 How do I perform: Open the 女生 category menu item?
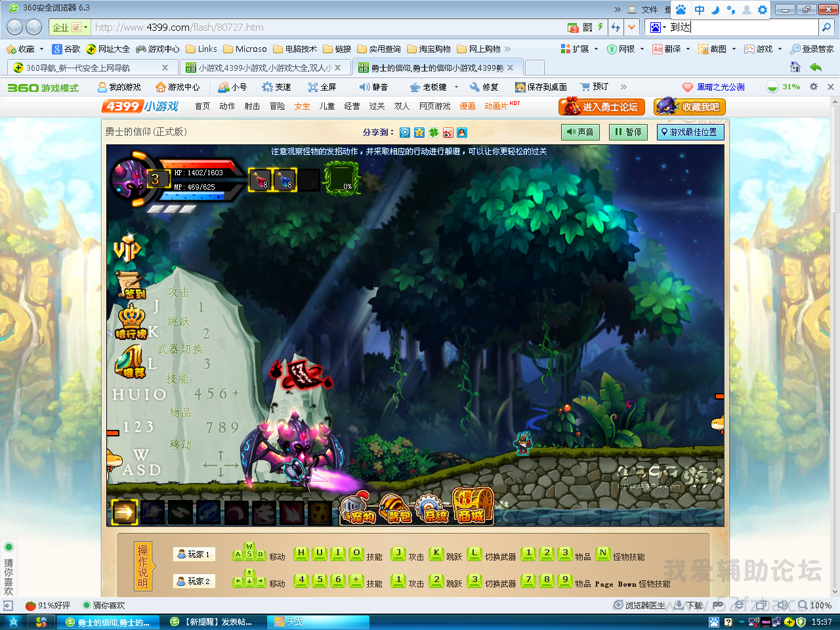point(302,106)
